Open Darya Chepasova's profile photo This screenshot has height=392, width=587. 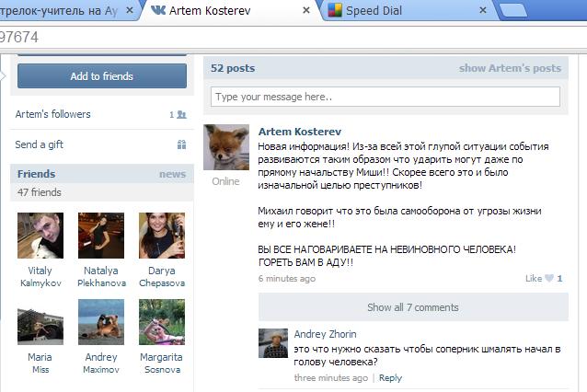pos(161,236)
